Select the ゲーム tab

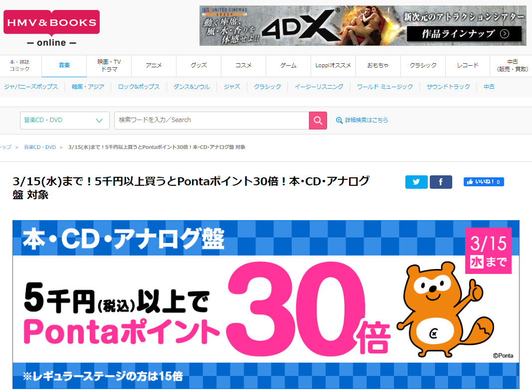pos(288,65)
